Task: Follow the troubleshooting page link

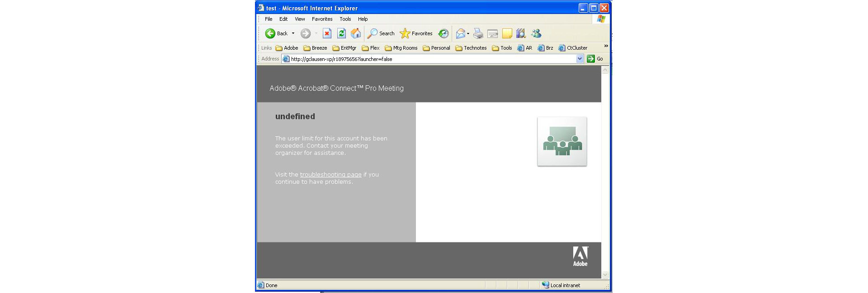Action: point(331,175)
